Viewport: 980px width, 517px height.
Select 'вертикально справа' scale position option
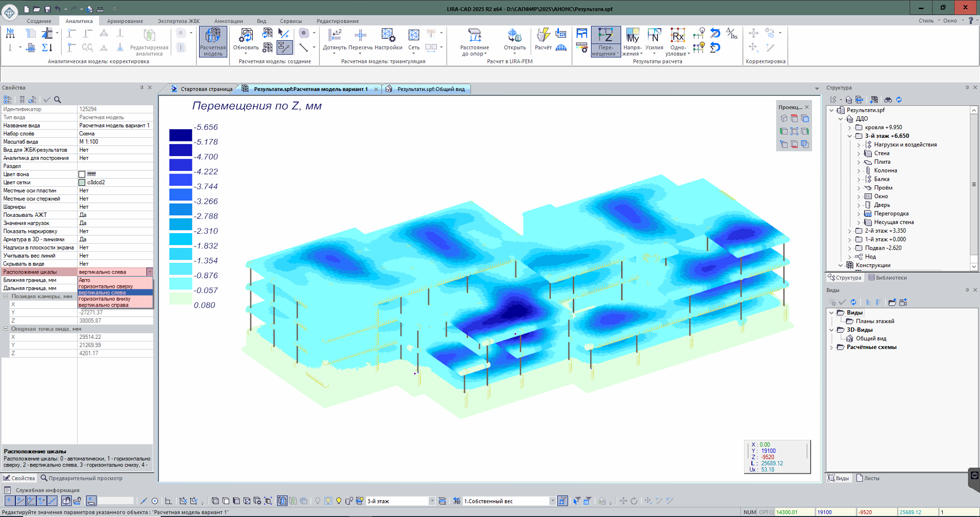[104, 305]
